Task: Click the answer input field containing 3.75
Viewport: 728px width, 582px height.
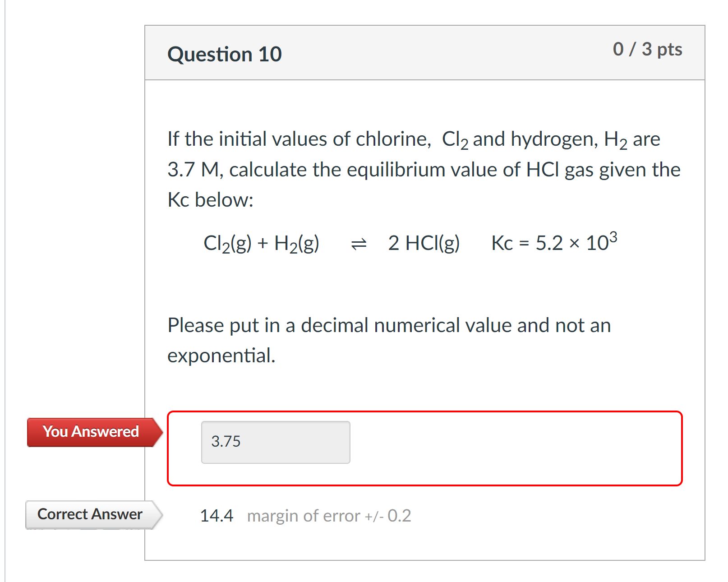Action: coord(275,442)
